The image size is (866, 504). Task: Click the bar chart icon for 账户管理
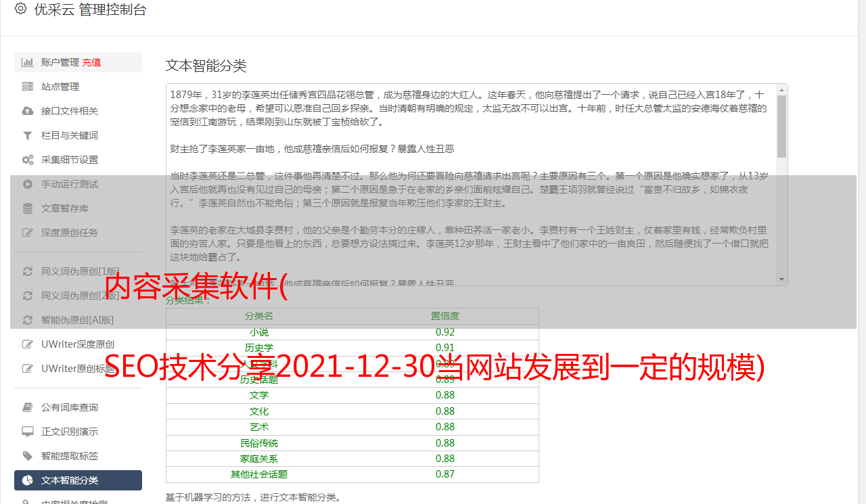[28, 62]
